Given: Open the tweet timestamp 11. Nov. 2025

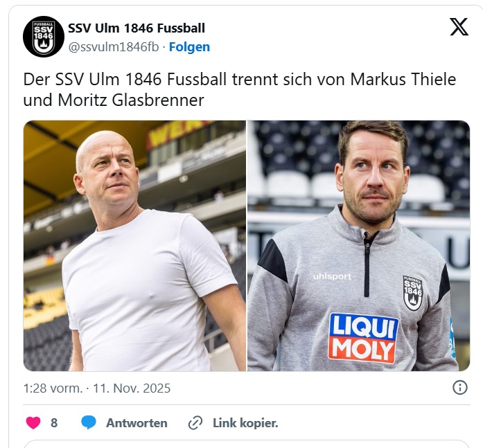Looking at the screenshot, I should pyautogui.click(x=132, y=388).
